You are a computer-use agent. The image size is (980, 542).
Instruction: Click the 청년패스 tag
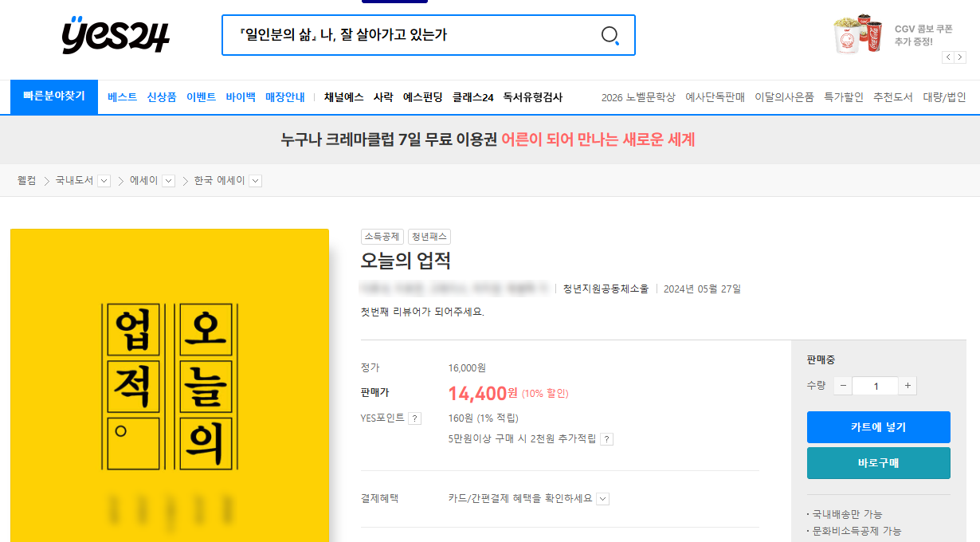429,237
